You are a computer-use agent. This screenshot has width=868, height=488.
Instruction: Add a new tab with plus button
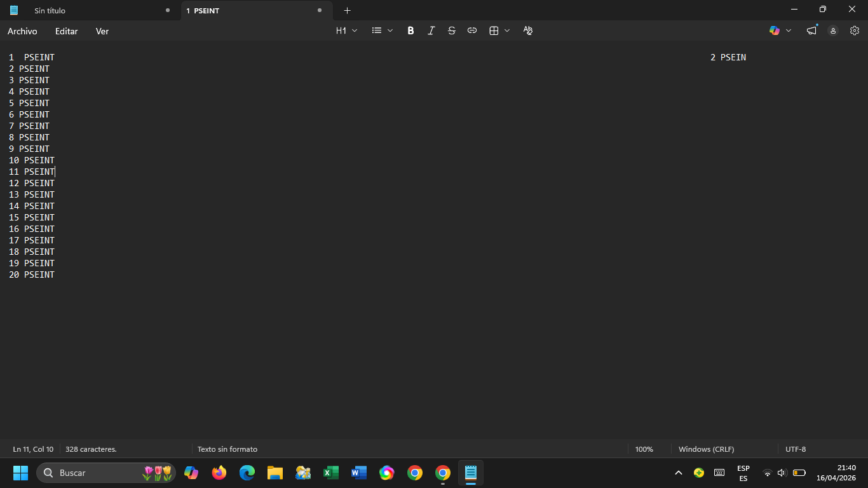pyautogui.click(x=347, y=10)
